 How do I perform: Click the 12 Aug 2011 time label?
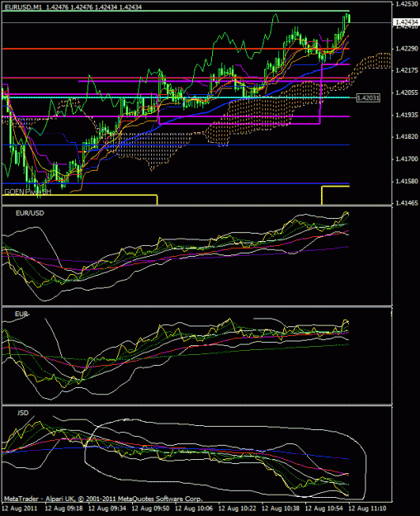click(x=19, y=509)
